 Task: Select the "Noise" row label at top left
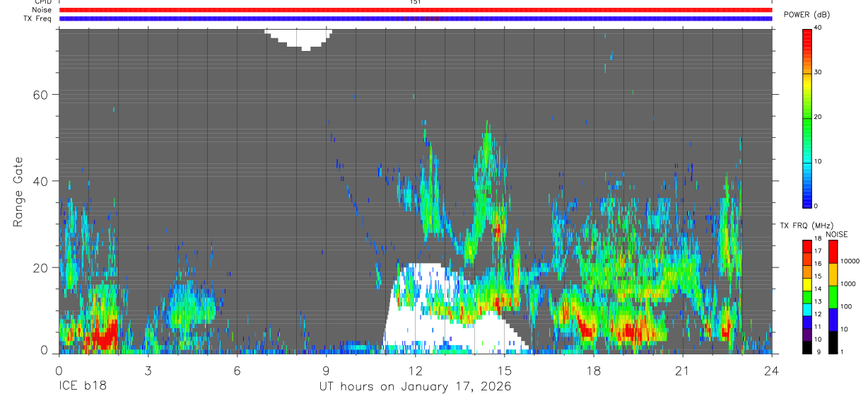click(42, 10)
